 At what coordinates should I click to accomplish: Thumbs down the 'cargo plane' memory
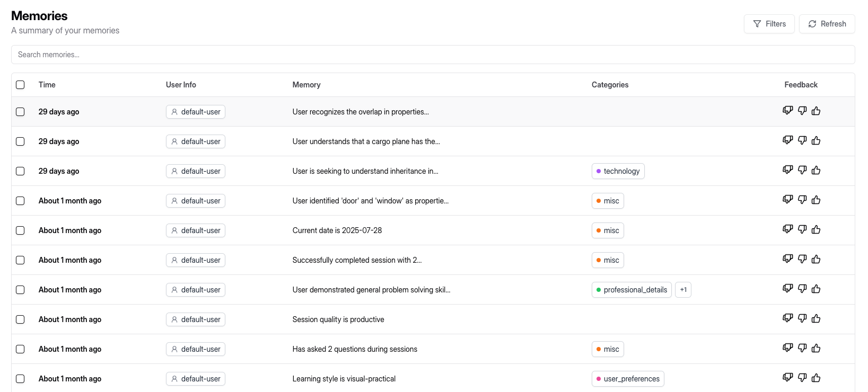coord(802,141)
